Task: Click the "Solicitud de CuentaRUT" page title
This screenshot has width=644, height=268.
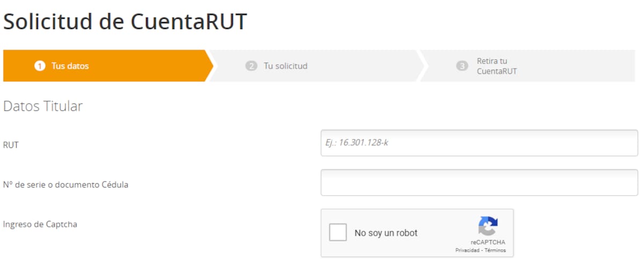Action: [x=125, y=22]
